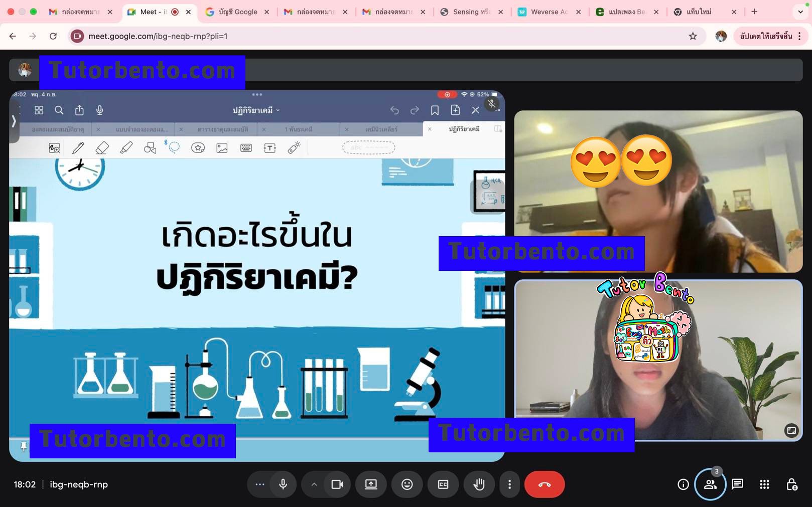Click the top participant video tile
This screenshot has height=507, width=812.
658,192
